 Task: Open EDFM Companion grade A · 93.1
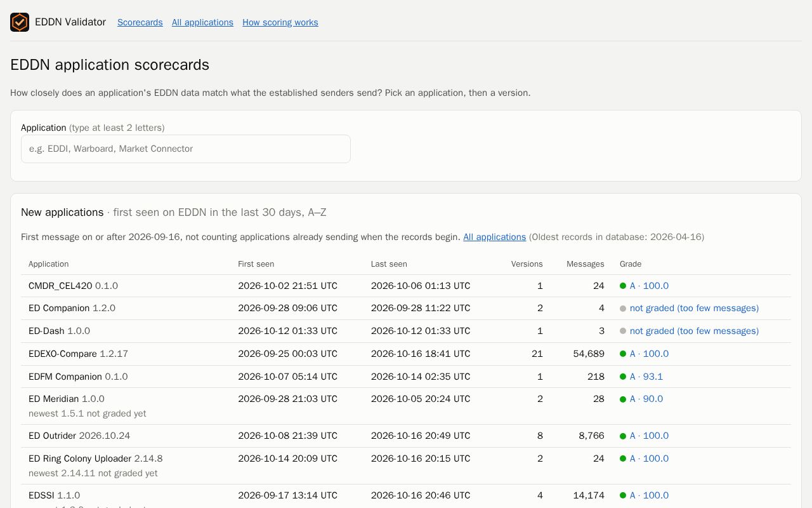pos(646,377)
